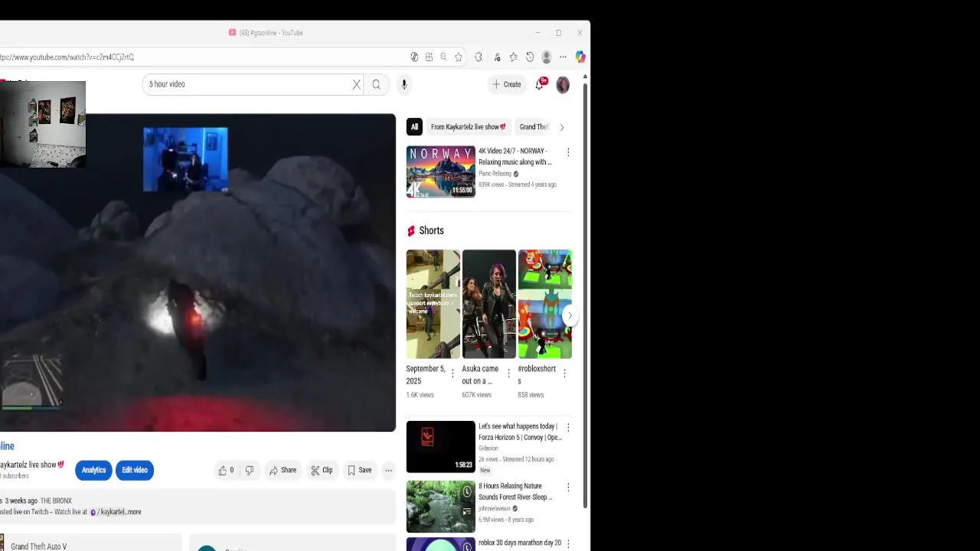This screenshot has height=551, width=980.
Task: Add Nature Sounds video to Watch Later clock icon
Action: [x=467, y=491]
